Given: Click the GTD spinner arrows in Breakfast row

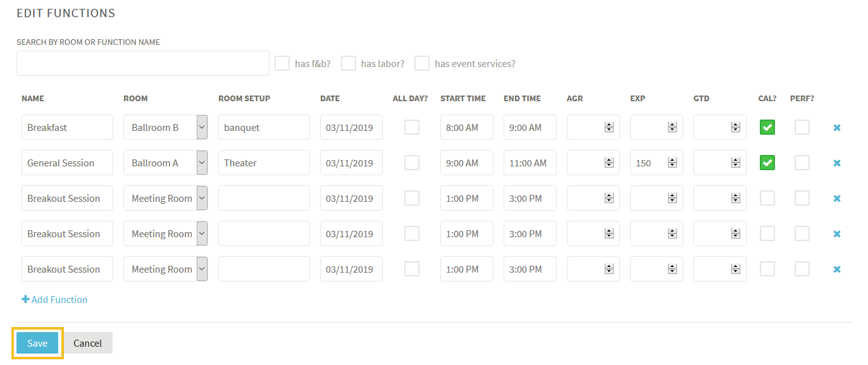Looking at the screenshot, I should (736, 128).
